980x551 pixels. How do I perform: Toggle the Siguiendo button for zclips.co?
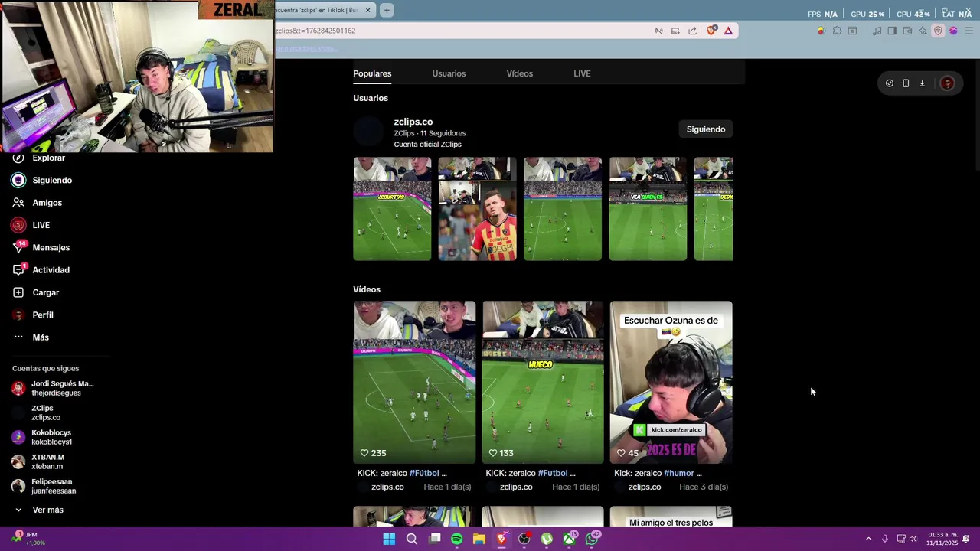coord(705,129)
